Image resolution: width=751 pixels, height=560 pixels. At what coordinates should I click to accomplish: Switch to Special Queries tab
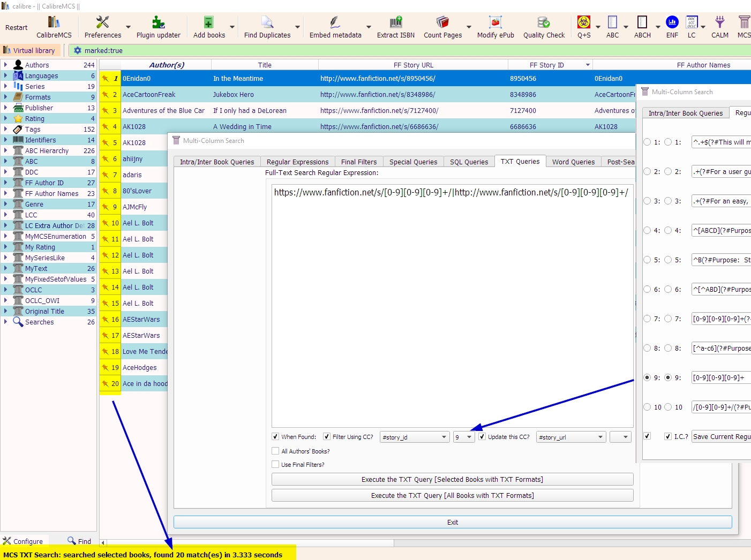point(413,162)
